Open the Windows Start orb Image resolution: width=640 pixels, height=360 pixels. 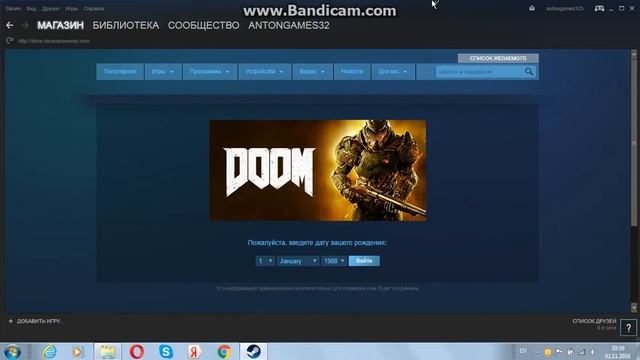[x=12, y=351]
